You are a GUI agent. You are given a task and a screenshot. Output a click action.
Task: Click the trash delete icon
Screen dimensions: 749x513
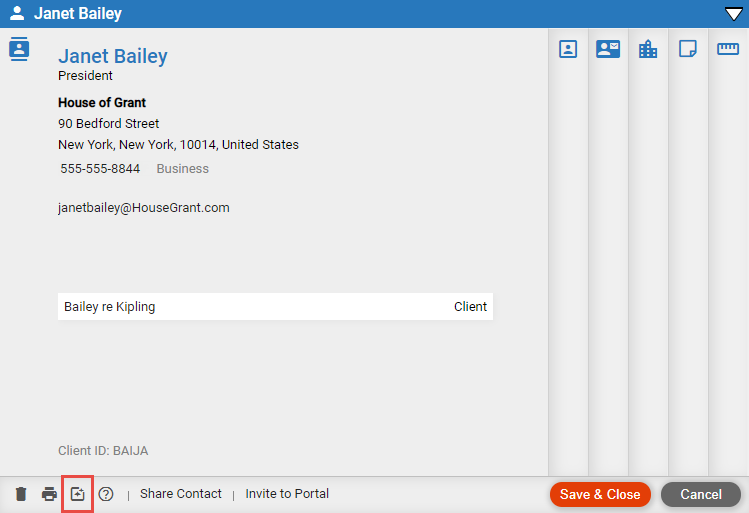tap(21, 494)
